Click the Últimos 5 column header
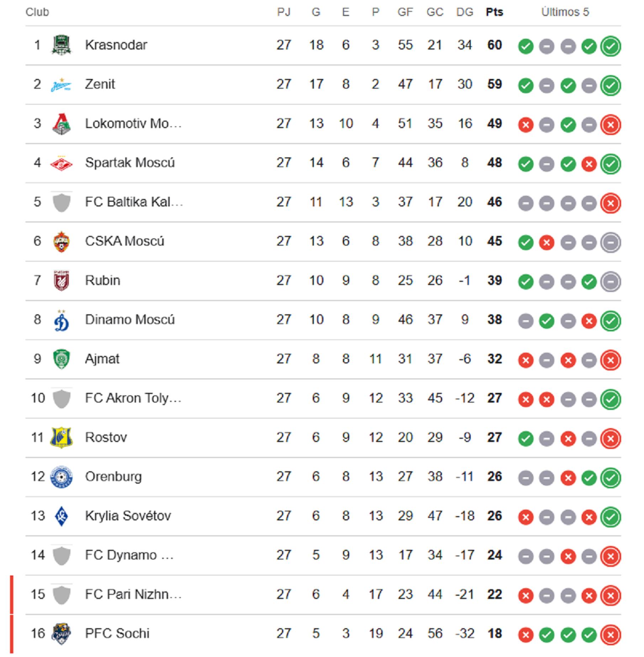 (565, 12)
